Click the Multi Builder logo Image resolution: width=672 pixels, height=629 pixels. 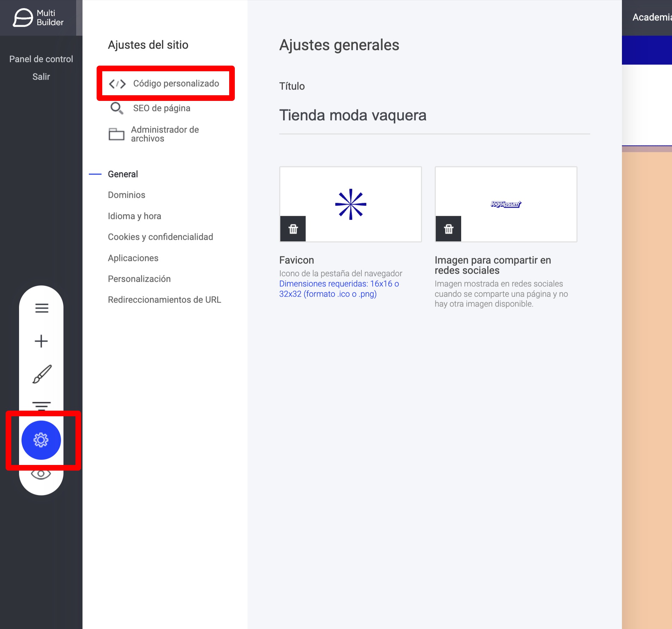pyautogui.click(x=38, y=18)
